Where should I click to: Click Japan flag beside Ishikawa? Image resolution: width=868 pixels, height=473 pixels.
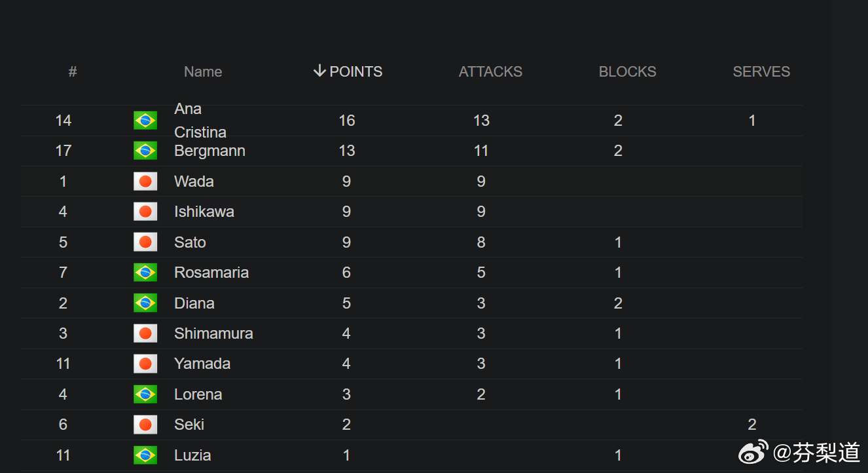tap(145, 212)
